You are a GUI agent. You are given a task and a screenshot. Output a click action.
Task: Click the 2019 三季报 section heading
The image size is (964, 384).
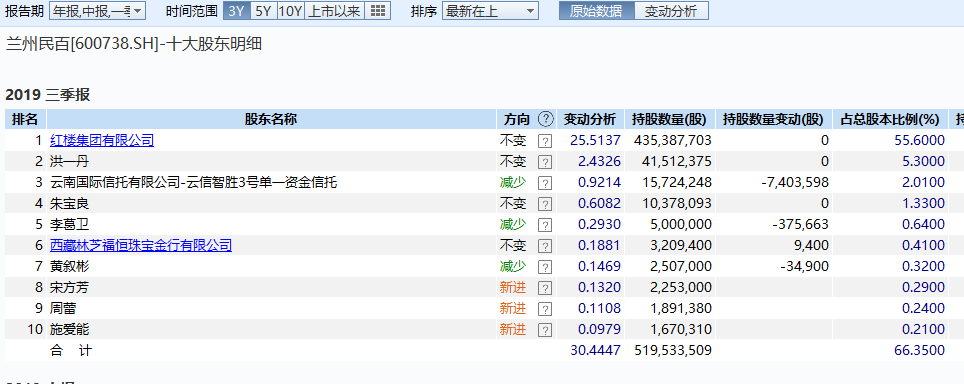47,95
